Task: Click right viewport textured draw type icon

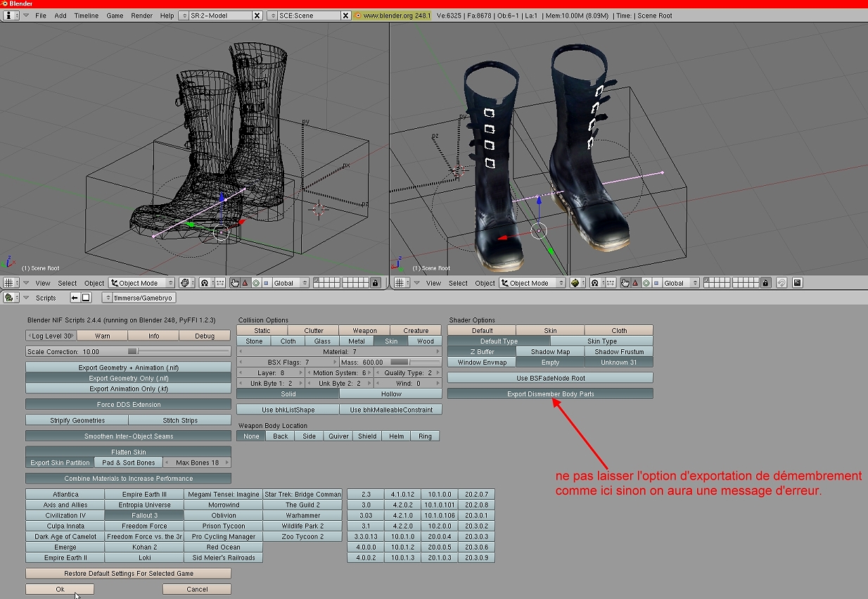Action: pyautogui.click(x=577, y=283)
